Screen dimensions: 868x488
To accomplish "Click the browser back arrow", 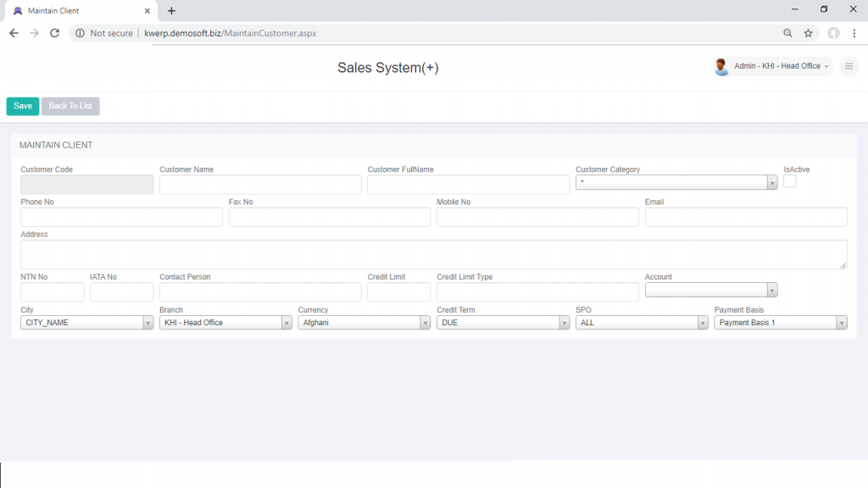I will click(x=13, y=32).
